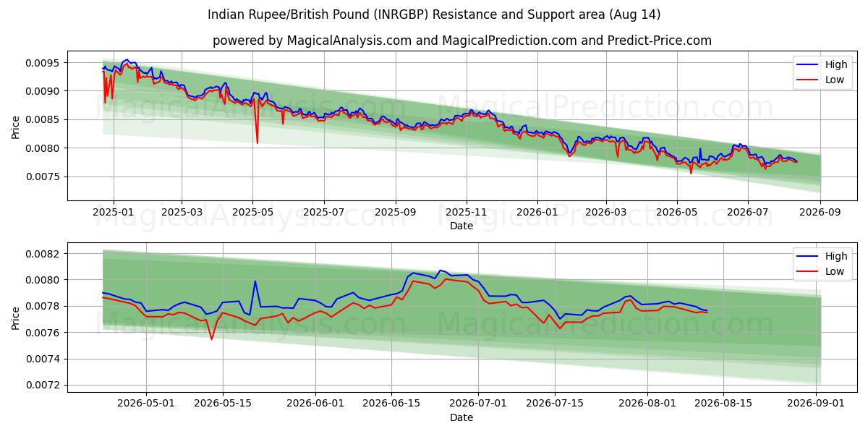This screenshot has width=868, height=434.
Task: Click the 2025-03 date tick
Action: click(181, 212)
